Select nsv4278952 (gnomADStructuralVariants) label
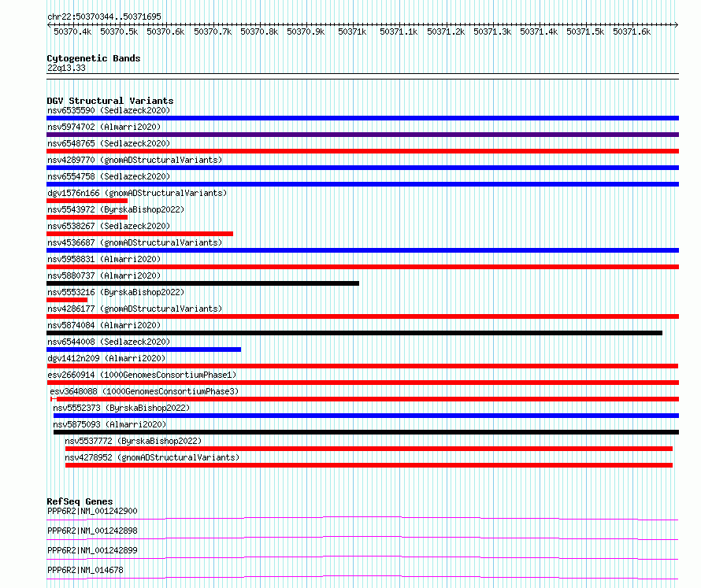 pos(152,457)
